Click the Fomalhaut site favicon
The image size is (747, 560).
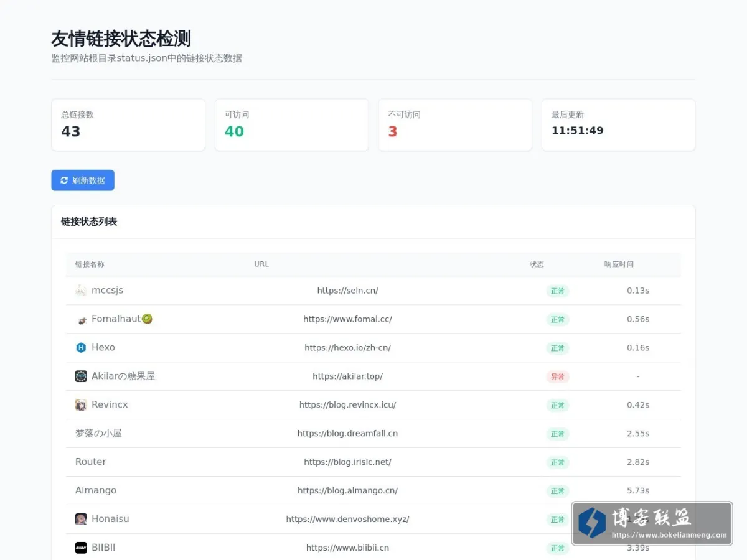(81, 319)
